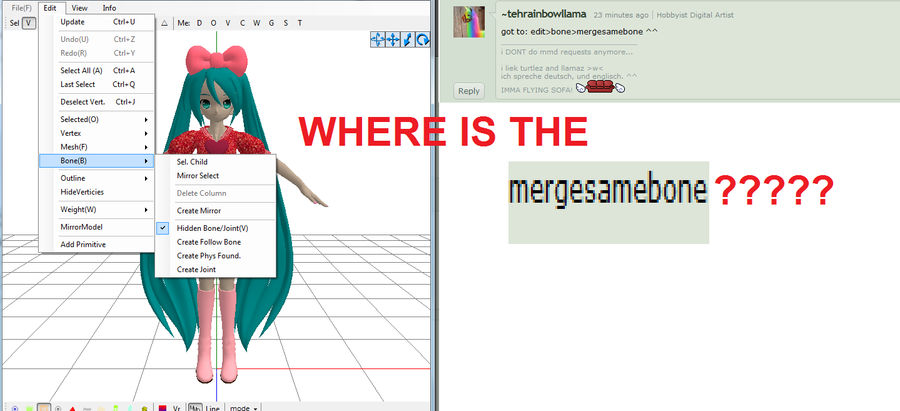The width and height of the screenshot is (900, 411).
Task: Click the Reply button under the comment
Action: [x=468, y=91]
